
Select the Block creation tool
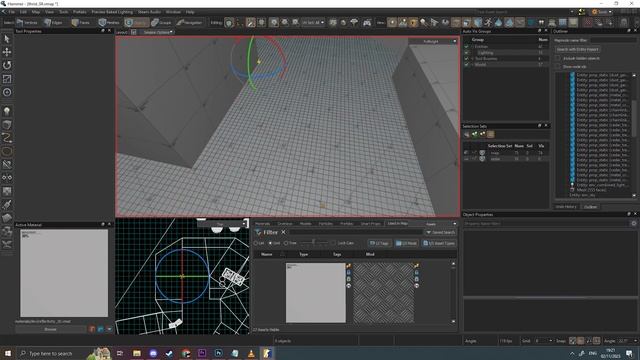pos(7,124)
